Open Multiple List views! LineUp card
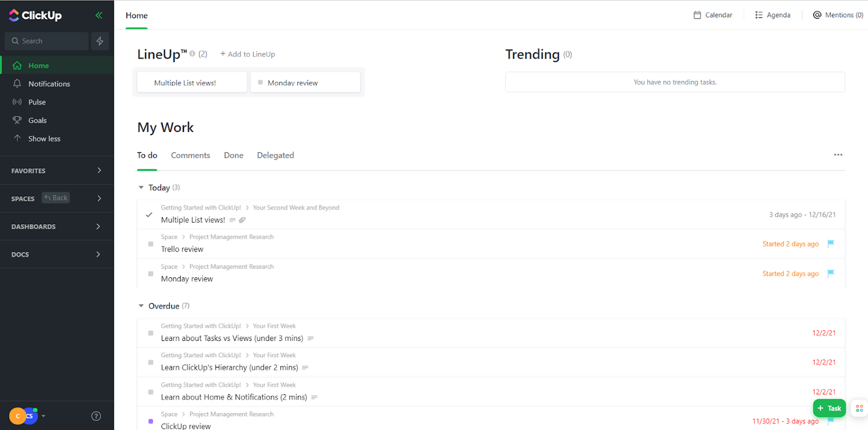 click(x=192, y=83)
